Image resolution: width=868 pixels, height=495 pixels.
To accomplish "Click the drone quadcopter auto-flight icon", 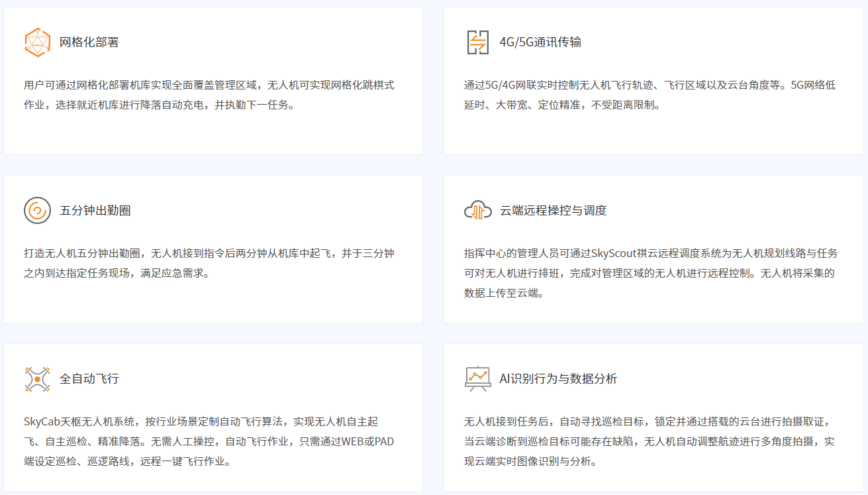I will point(37,379).
